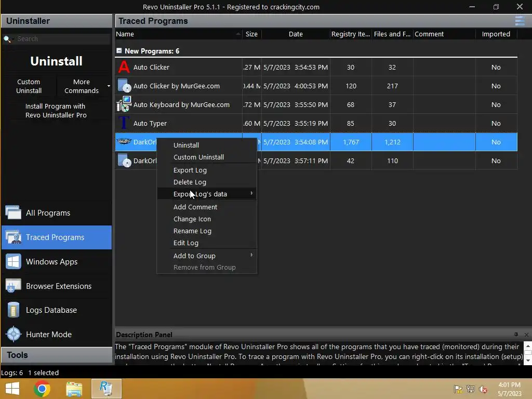The image size is (532, 399).
Task: Click registry value 120 for Auto Clicker by MurGee.com
Action: pyautogui.click(x=351, y=86)
